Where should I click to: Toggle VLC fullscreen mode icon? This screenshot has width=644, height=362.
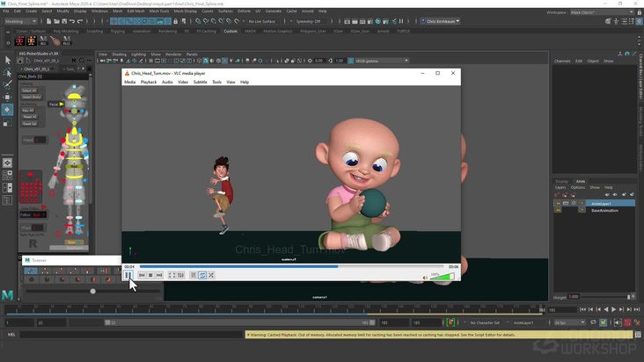click(172, 275)
